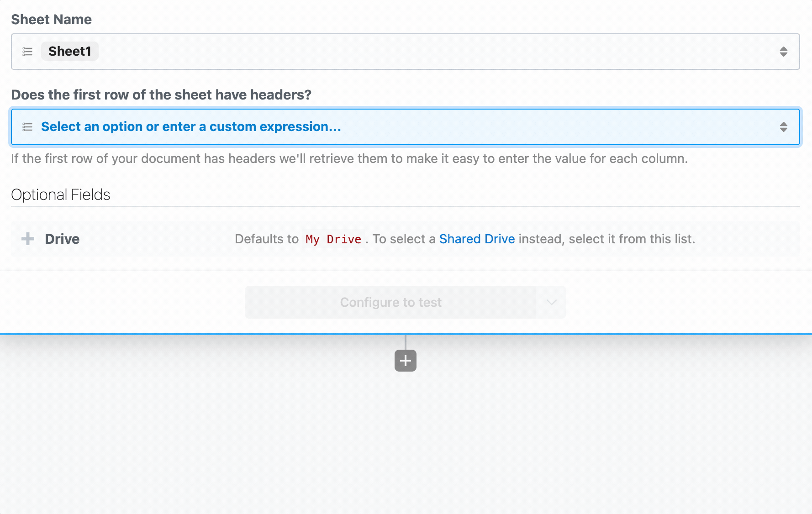Click the first row headers question label
The height and width of the screenshot is (514, 812).
pos(161,94)
